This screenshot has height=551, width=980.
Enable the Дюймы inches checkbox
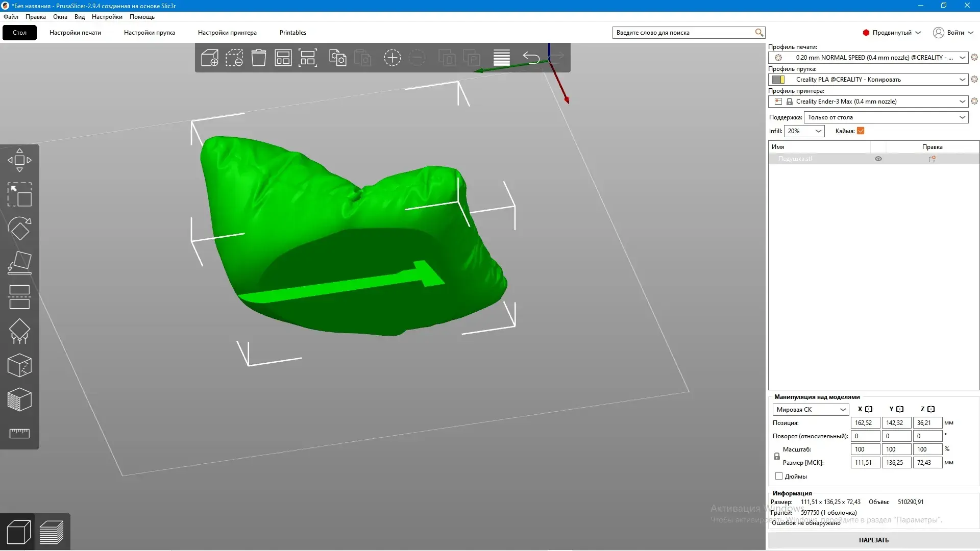click(x=779, y=476)
